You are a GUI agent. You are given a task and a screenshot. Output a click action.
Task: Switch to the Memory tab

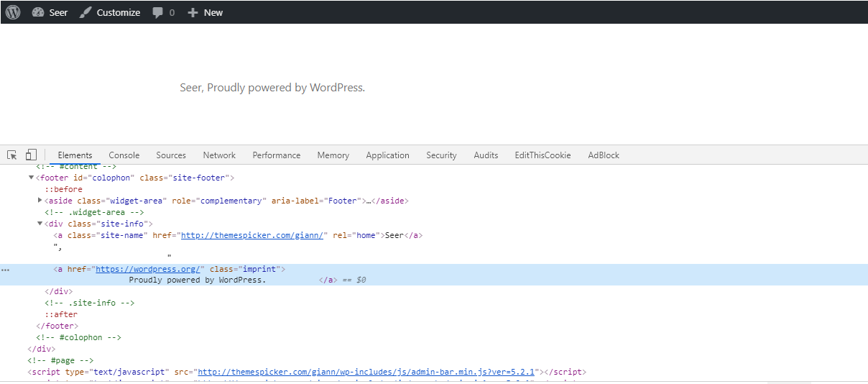(333, 155)
